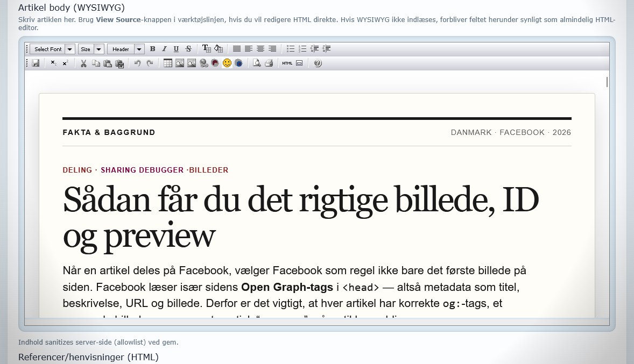634x364 pixels.
Task: Click the bold 'View Source' help text
Action: [x=118, y=19]
